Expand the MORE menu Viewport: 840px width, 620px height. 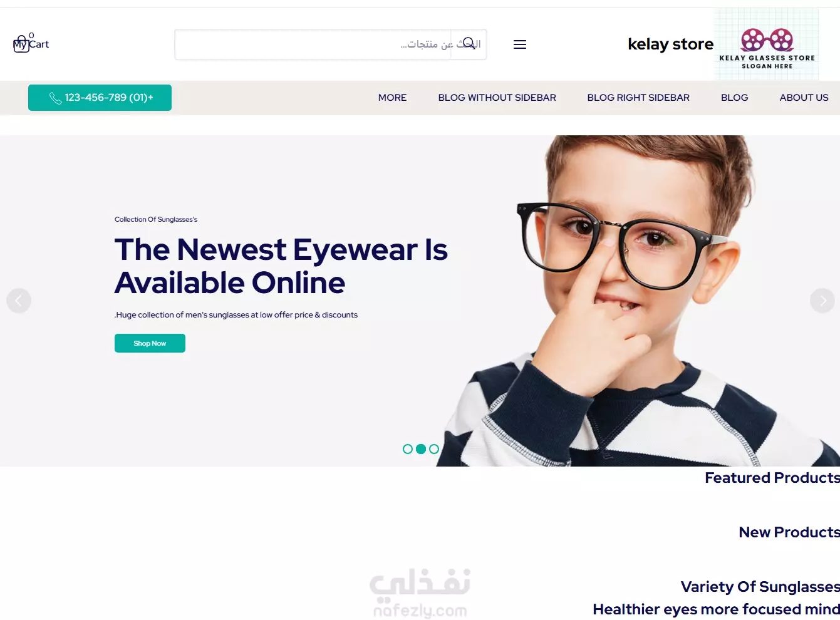pyautogui.click(x=392, y=98)
